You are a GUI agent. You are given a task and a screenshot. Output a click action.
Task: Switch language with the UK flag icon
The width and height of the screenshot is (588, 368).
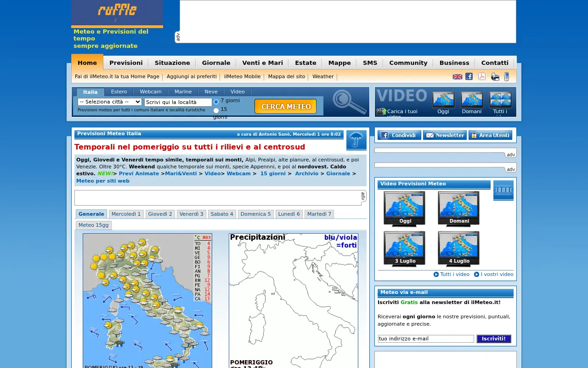point(458,77)
